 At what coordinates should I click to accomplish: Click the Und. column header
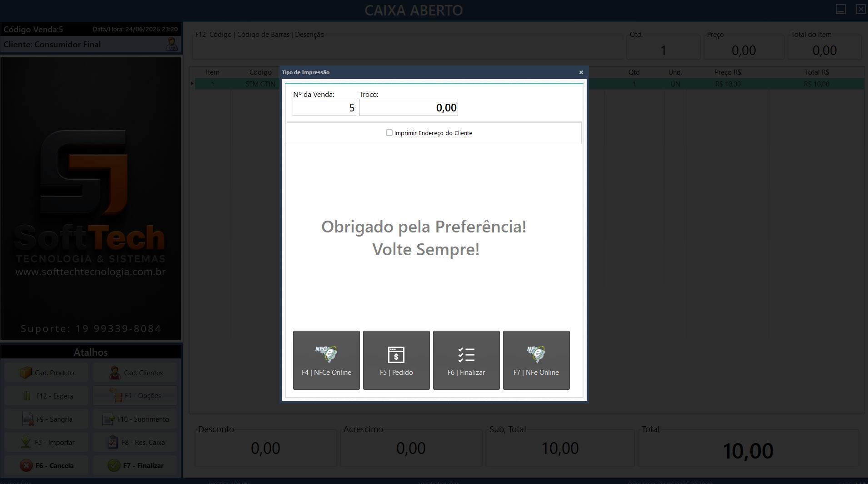click(x=675, y=72)
